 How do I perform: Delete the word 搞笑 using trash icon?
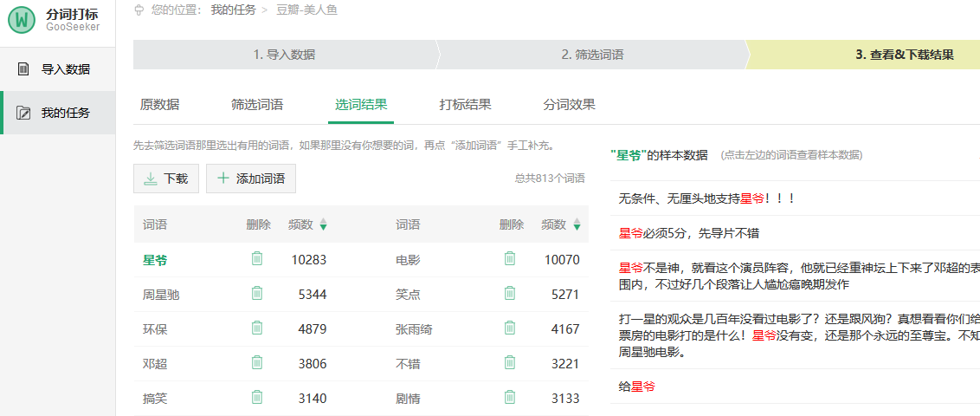pos(257,397)
